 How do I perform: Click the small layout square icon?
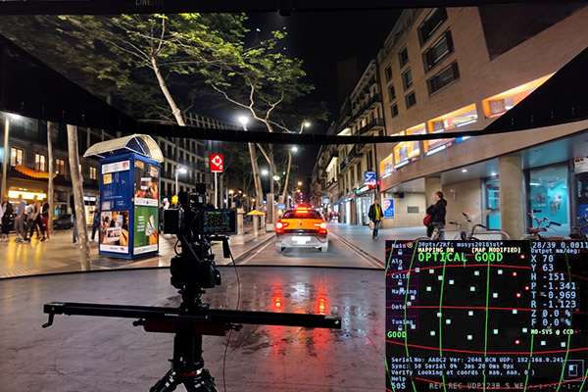572,369
